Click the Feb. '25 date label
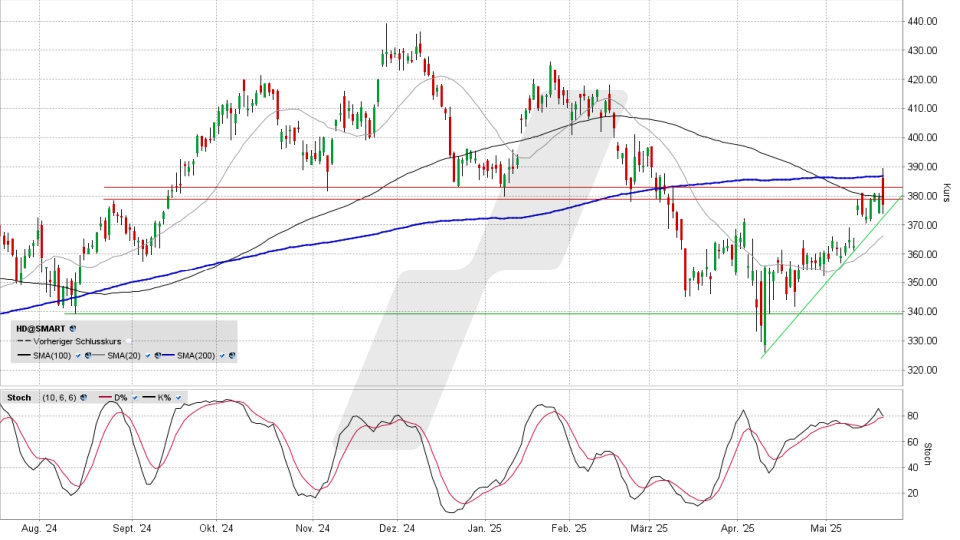 pyautogui.click(x=569, y=528)
